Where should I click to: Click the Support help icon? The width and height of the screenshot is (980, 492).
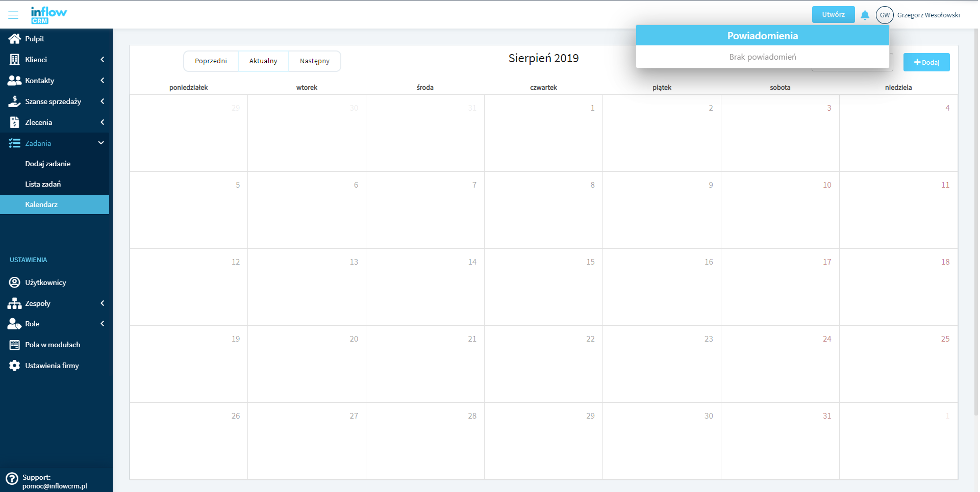[x=12, y=479]
